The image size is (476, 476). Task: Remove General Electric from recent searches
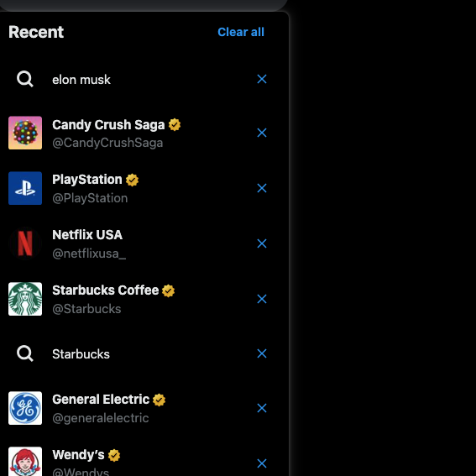[x=262, y=408]
